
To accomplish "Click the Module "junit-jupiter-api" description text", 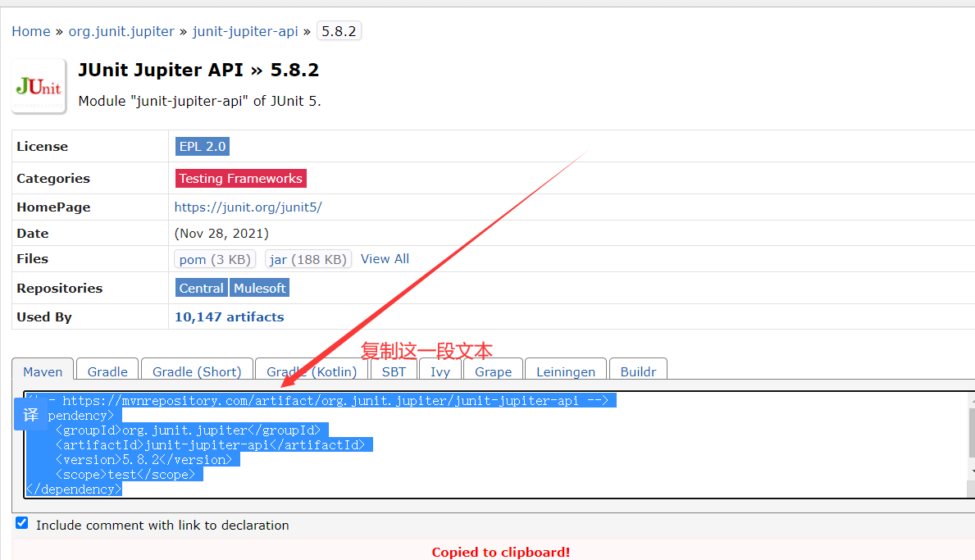I will [x=199, y=101].
